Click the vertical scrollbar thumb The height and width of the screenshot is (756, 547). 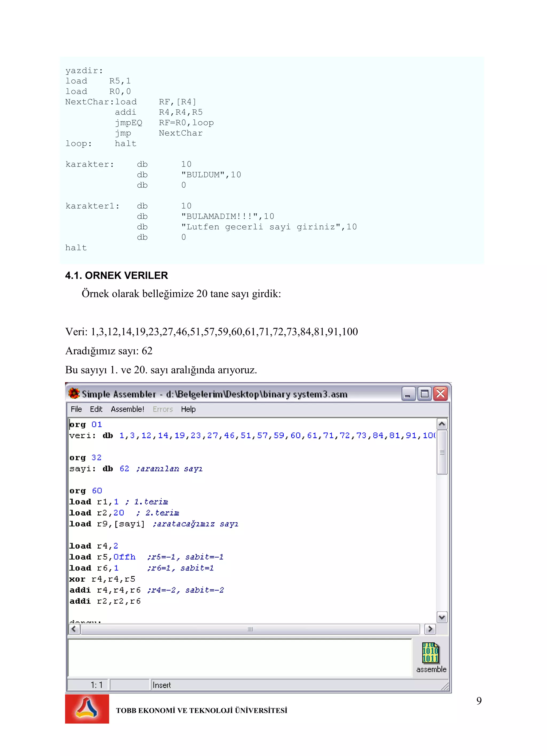(442, 452)
